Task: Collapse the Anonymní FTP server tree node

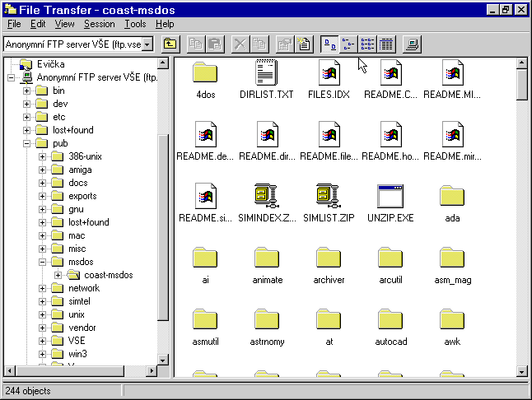Action: click(x=11, y=77)
